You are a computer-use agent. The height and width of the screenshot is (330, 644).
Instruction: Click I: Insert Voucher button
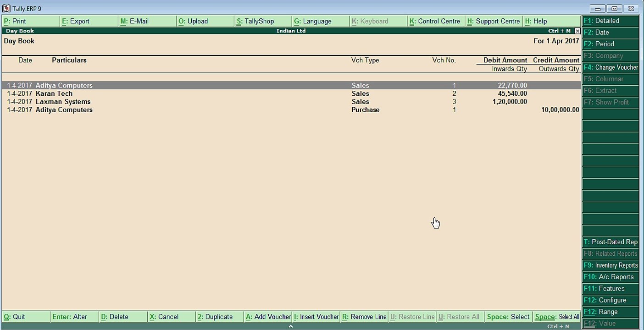(316, 317)
